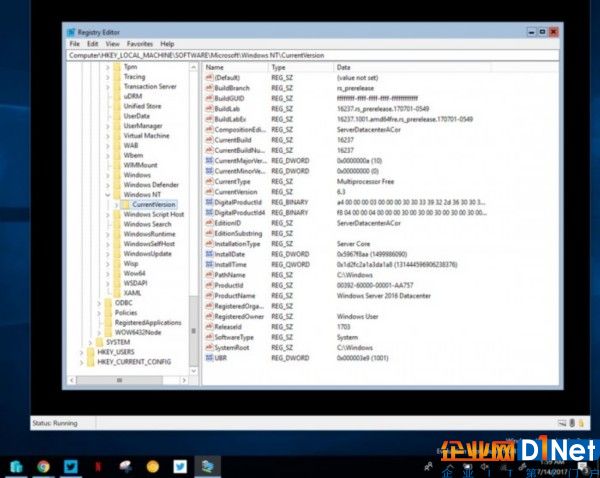This screenshot has width=600, height=478.
Task: Open the Edit menu
Action: pos(93,44)
